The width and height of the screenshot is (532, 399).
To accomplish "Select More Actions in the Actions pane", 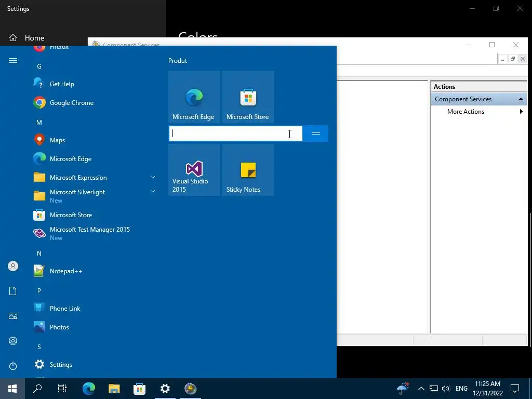I will pos(465,111).
